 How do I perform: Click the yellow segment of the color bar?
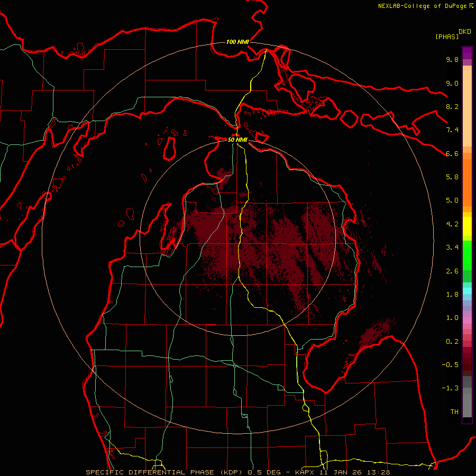click(467, 226)
